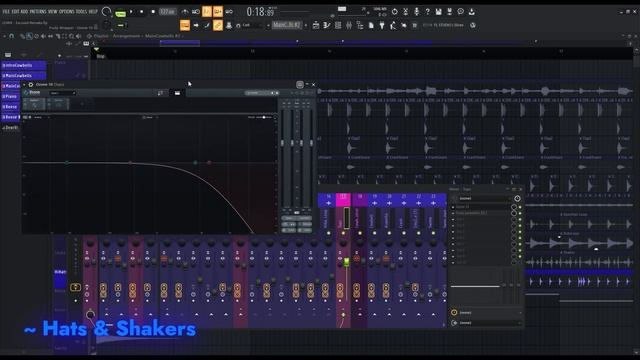Disable the highlighted blend recording button
Image resolution: width=640 pixels, height=360 pixels.
click(x=218, y=12)
